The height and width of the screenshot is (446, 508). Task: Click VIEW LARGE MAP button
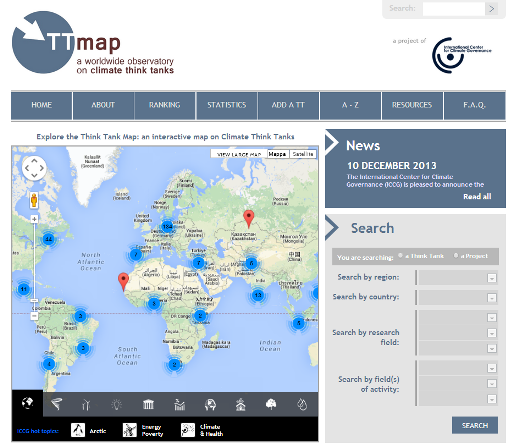click(239, 154)
